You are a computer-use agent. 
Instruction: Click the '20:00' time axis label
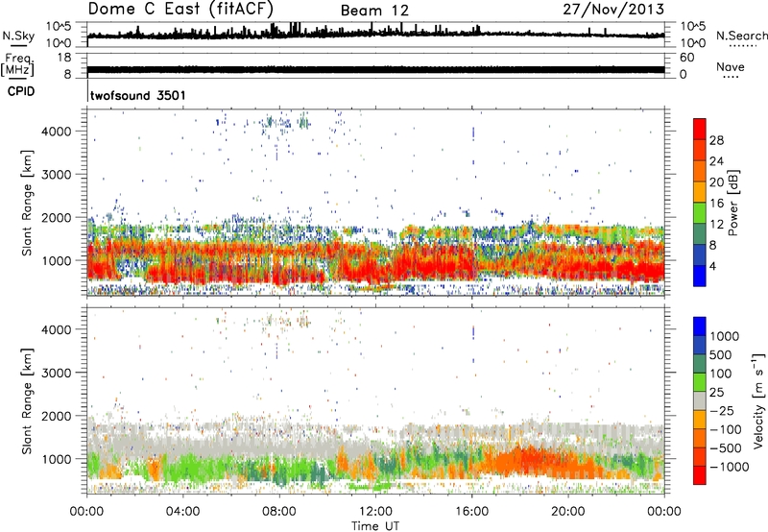click(567, 512)
